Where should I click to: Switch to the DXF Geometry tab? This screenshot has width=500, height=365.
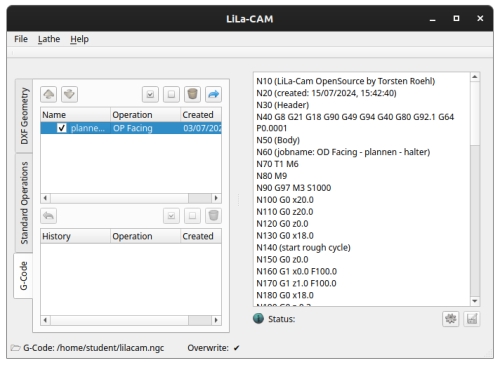coord(24,116)
